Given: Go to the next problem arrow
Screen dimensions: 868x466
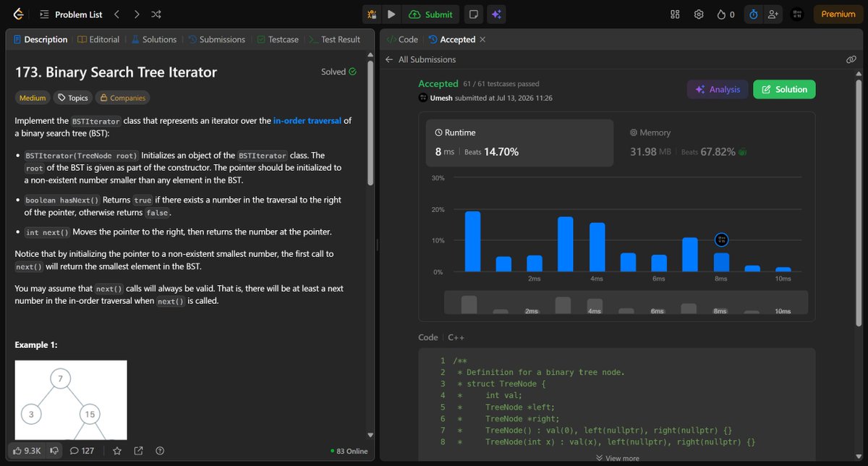Looking at the screenshot, I should point(137,14).
